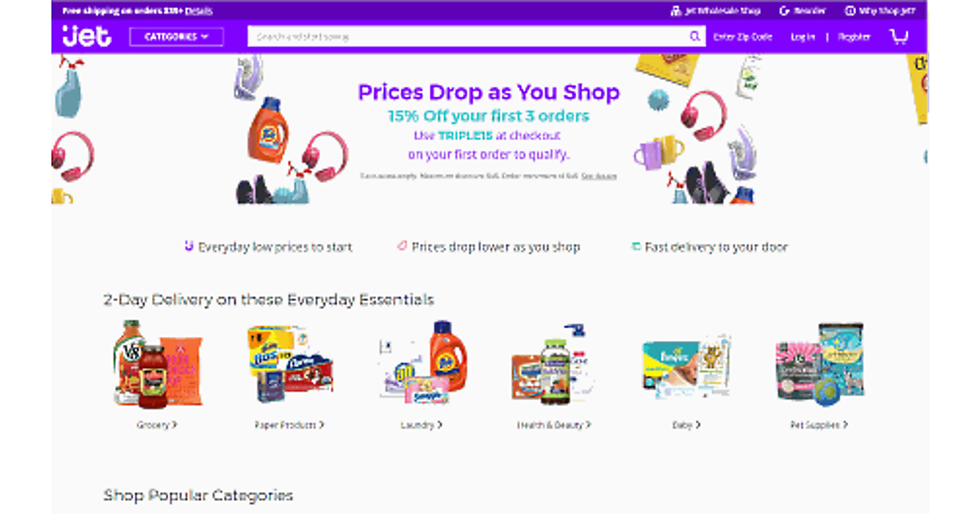Click the search and start saving field

(x=468, y=37)
